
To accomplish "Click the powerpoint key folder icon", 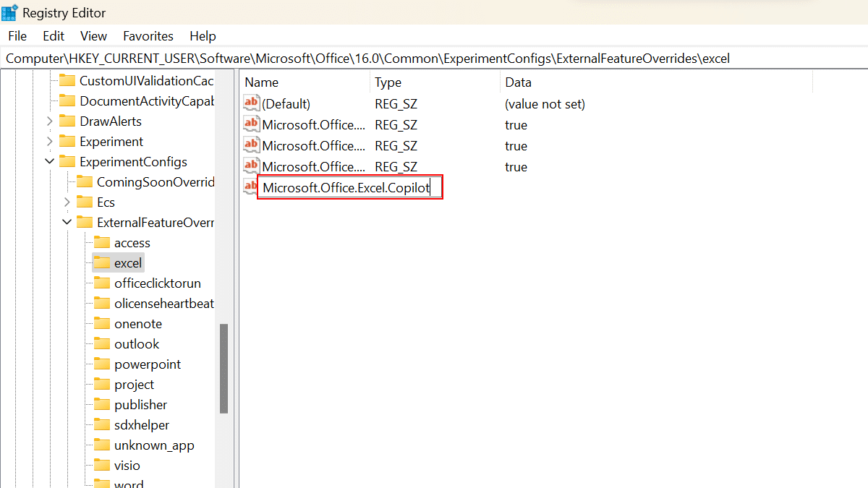I will pos(102,364).
